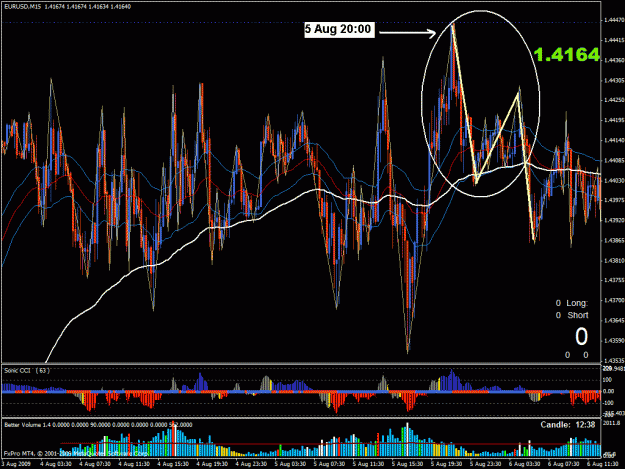Click the '6 Aug 11:30' time axis label

(x=602, y=464)
